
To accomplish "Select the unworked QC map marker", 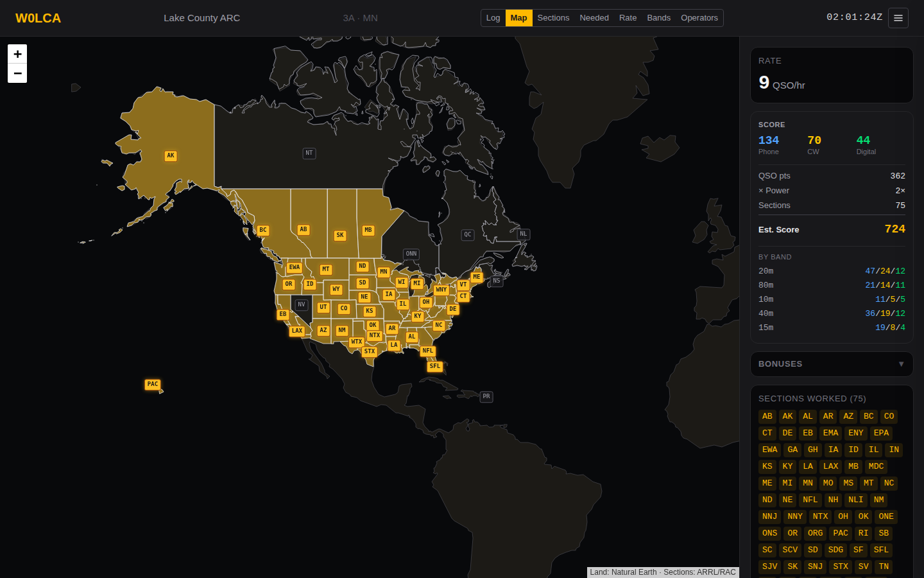I will click(x=468, y=234).
